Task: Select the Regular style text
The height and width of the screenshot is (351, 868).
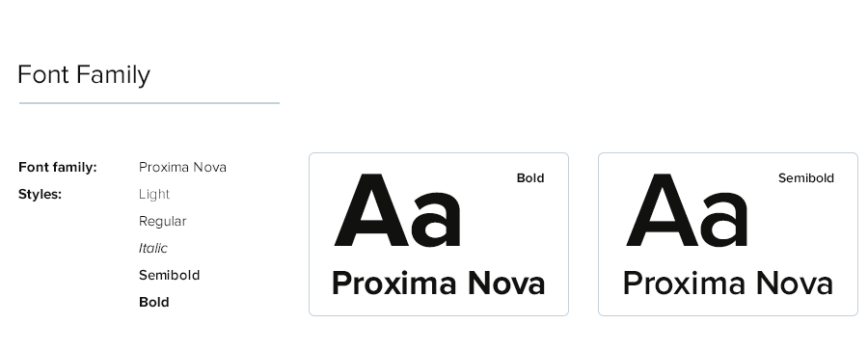Action: 162,222
